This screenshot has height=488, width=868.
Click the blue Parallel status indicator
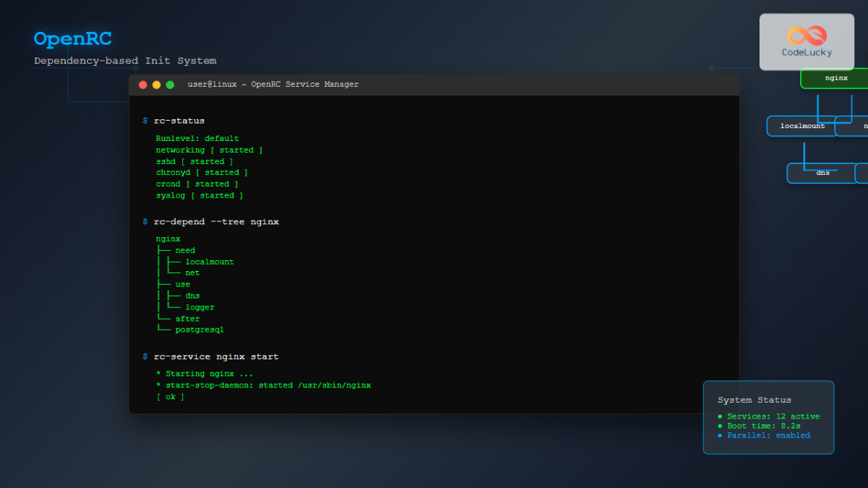coord(719,435)
